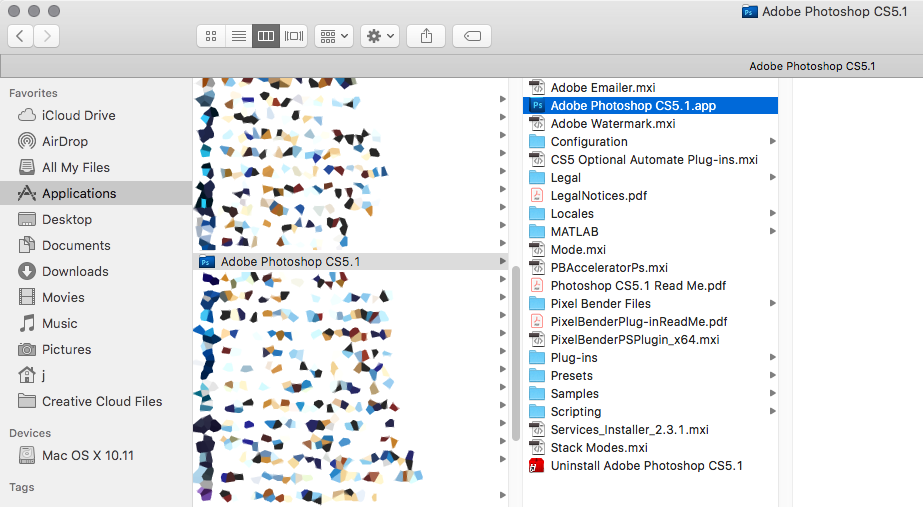Select the Legal folder
923x507 pixels.
tap(650, 177)
